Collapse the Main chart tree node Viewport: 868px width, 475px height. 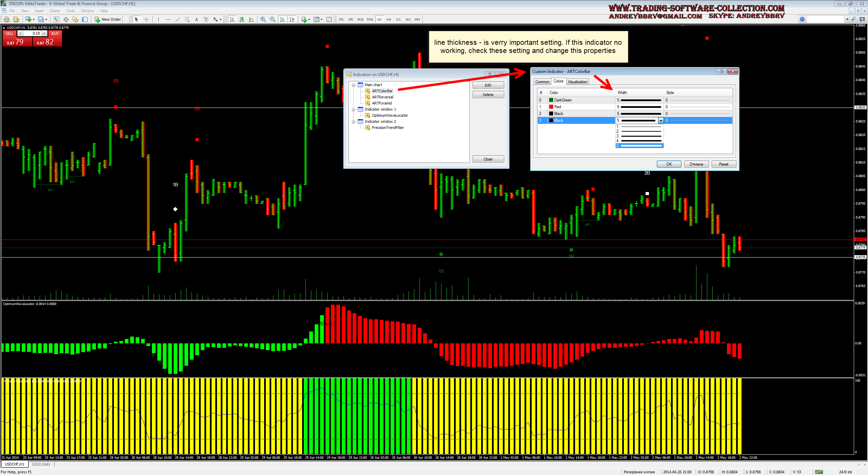tap(353, 85)
